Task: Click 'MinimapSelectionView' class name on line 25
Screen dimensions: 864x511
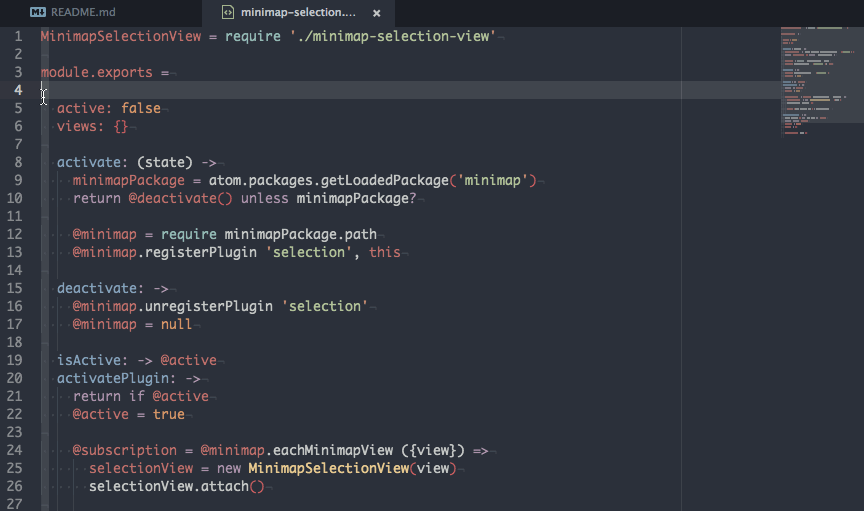Action: (x=328, y=468)
